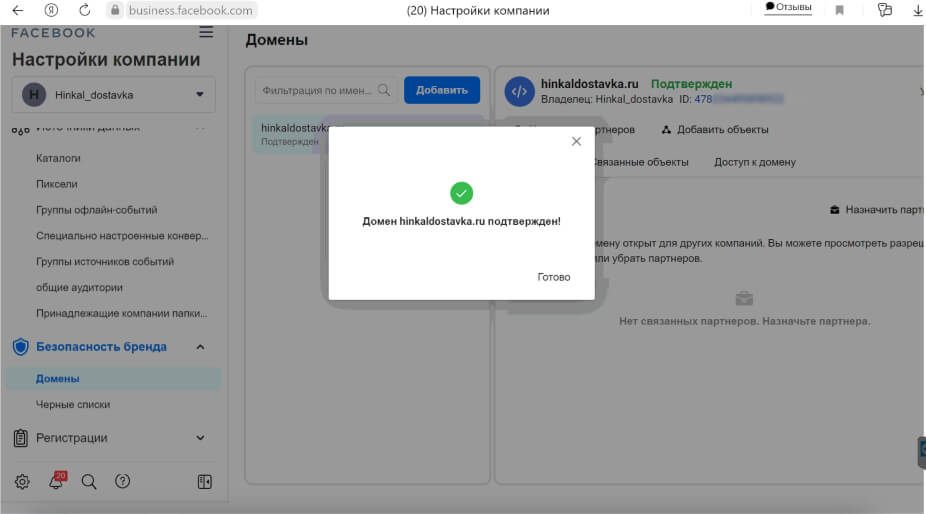Image resolution: width=926 pixels, height=514 pixels.
Task: Click the Готово button in dialog
Action: click(553, 276)
